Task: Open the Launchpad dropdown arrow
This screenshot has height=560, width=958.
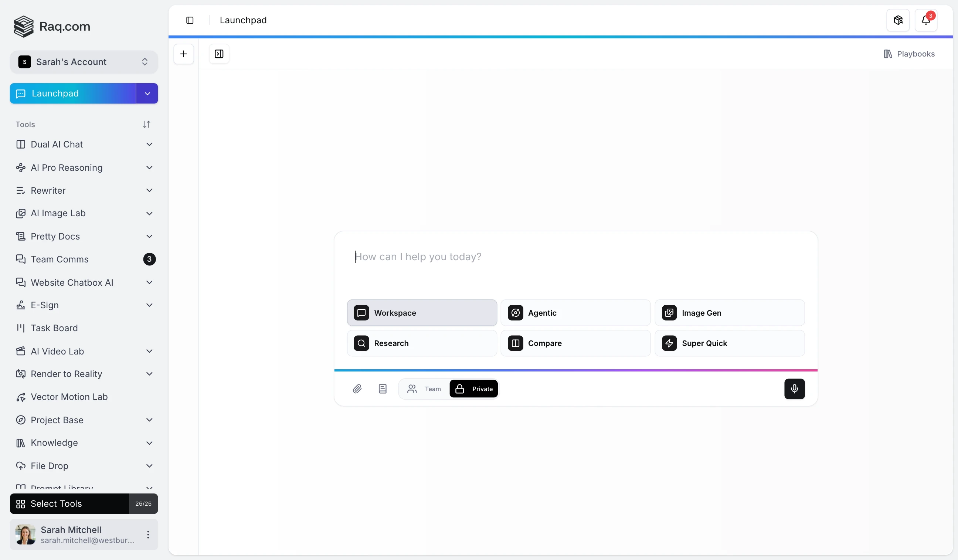Action: 147,94
